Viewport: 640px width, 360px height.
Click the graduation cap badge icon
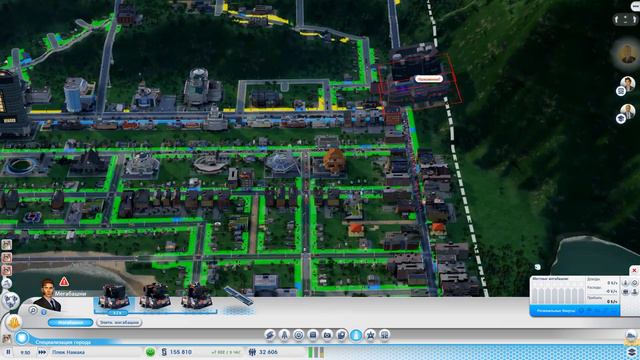point(621,119)
